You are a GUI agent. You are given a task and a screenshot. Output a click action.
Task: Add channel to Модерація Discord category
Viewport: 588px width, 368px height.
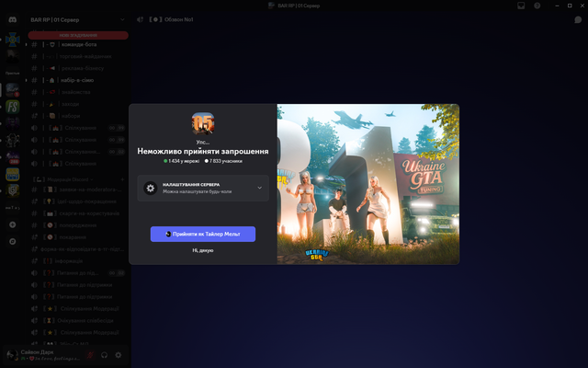click(122, 179)
